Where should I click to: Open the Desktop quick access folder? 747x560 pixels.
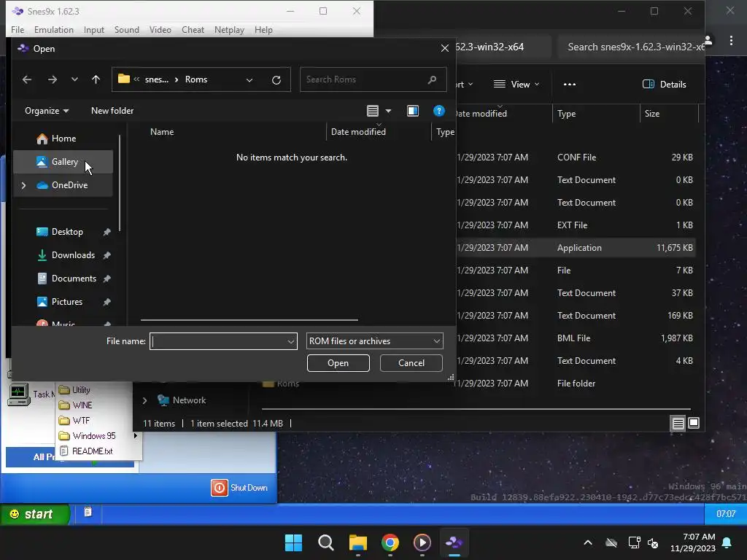pos(66,232)
